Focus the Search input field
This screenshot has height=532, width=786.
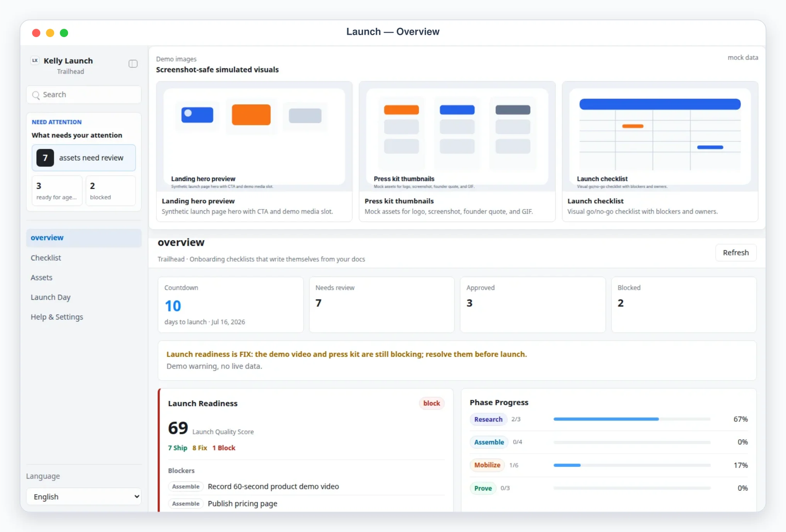pos(84,95)
